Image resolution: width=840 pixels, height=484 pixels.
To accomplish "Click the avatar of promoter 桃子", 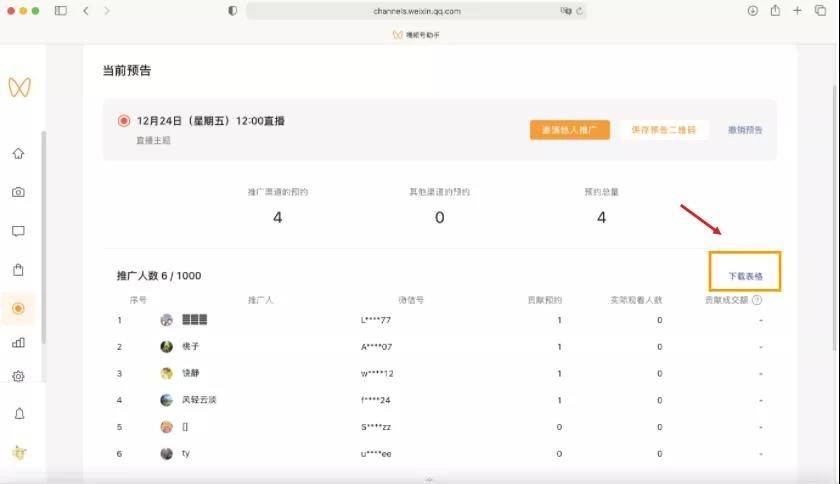I will coord(167,347).
